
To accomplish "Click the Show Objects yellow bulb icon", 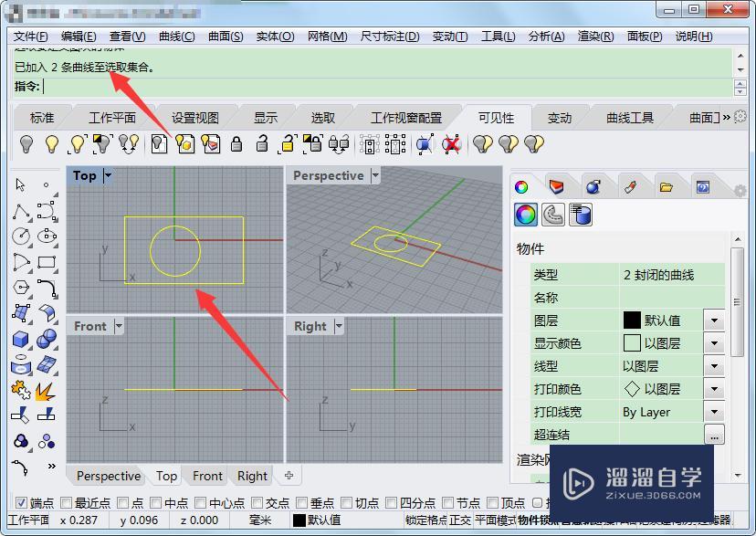I will tap(52, 143).
